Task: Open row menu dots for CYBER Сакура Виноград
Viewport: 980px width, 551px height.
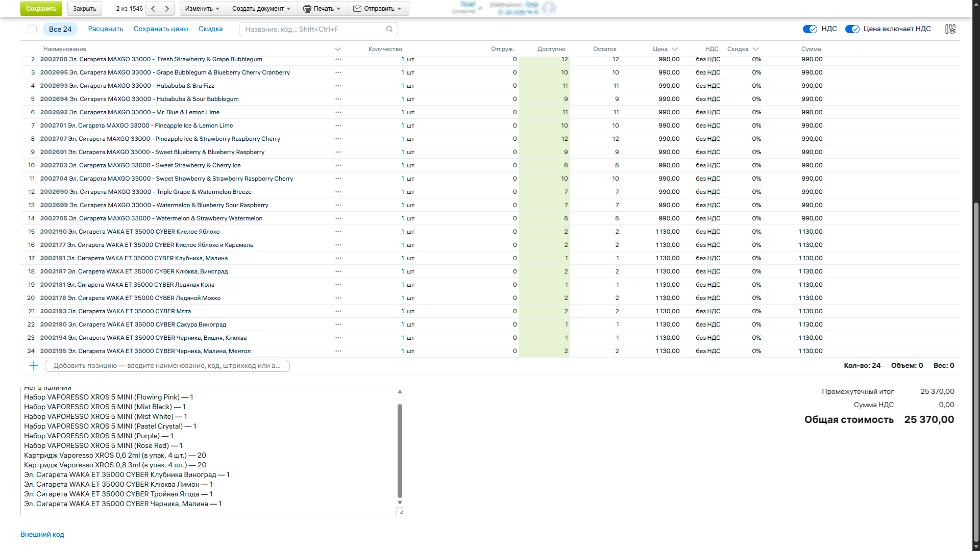Action: click(x=338, y=324)
